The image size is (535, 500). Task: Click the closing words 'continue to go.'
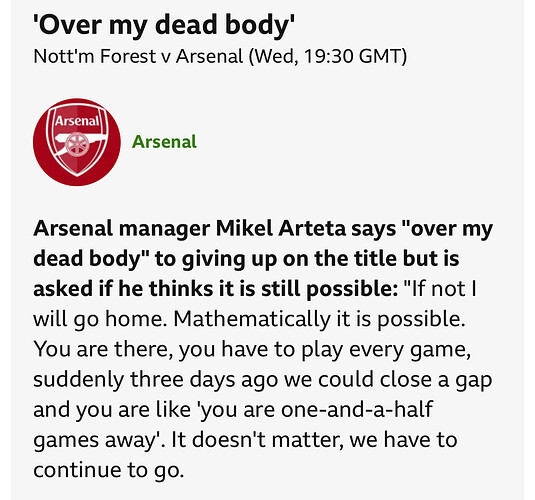point(109,470)
